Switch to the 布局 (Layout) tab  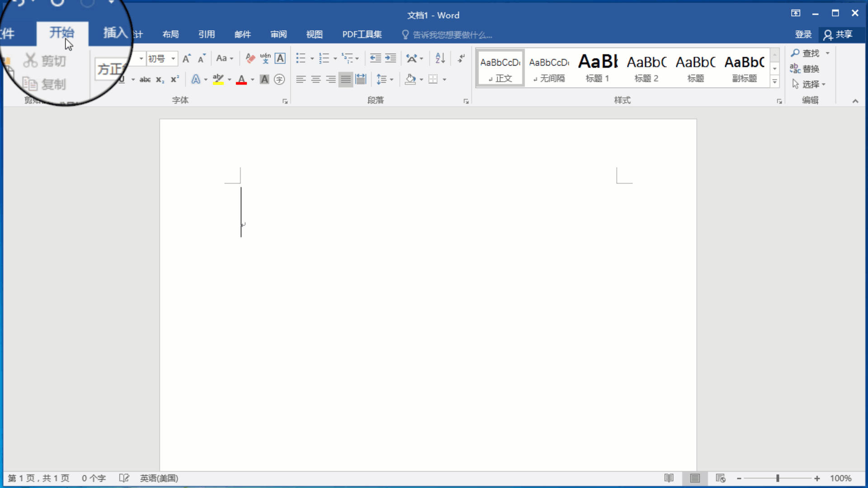(x=170, y=34)
